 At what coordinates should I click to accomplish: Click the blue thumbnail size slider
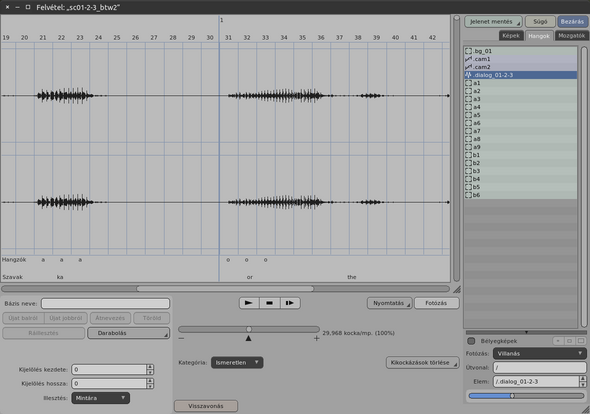click(526, 396)
